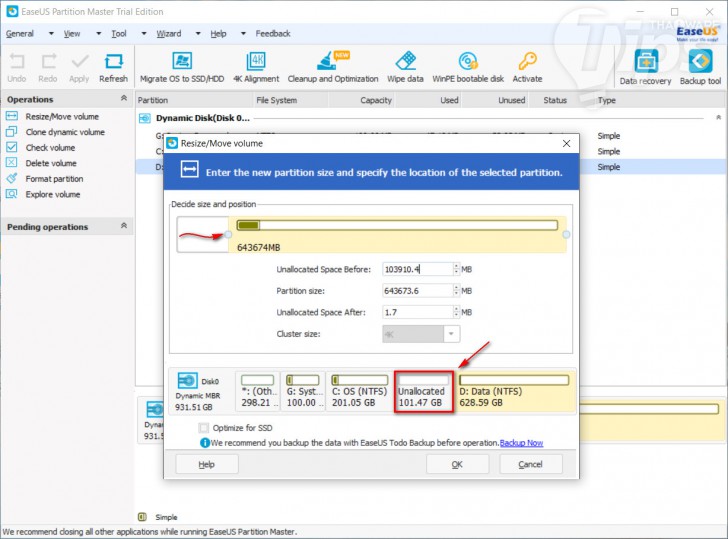Viewport: 728px width, 539px height.
Task: Click Unallocated Space After input field
Action: pos(417,312)
